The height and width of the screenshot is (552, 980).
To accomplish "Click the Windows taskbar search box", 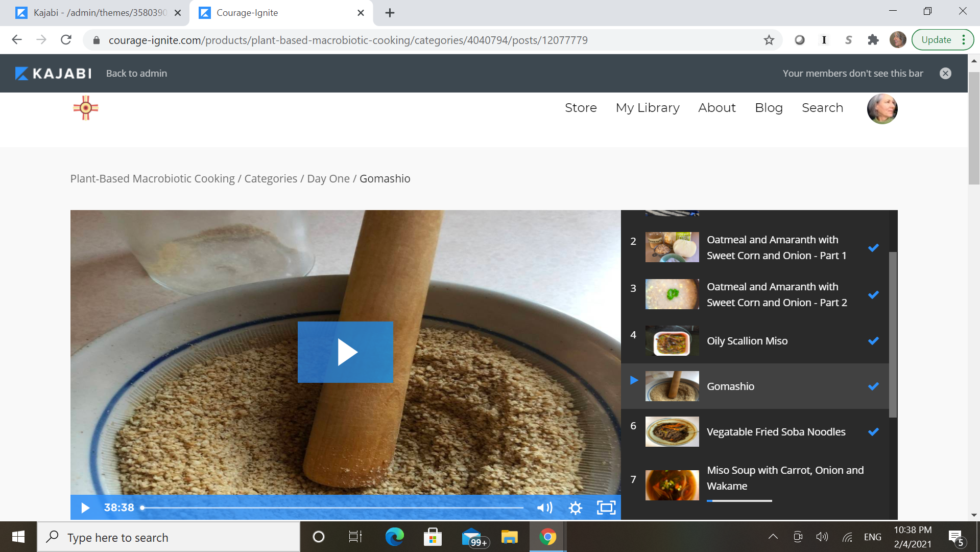I will [169, 537].
